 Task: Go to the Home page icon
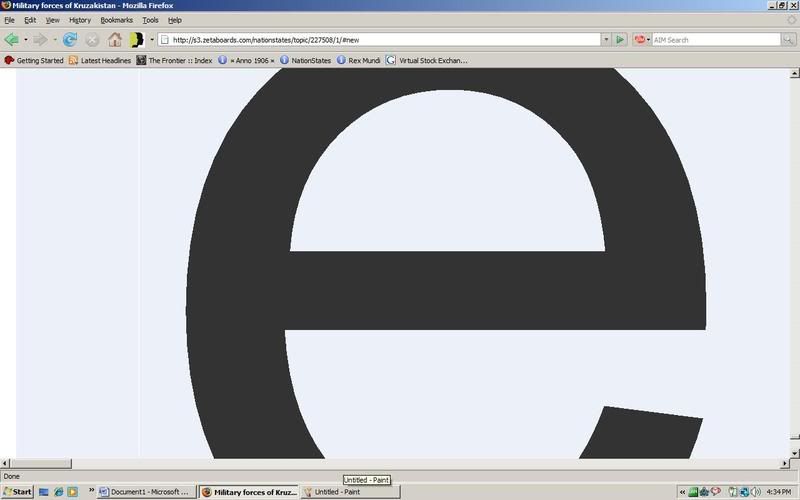point(115,40)
